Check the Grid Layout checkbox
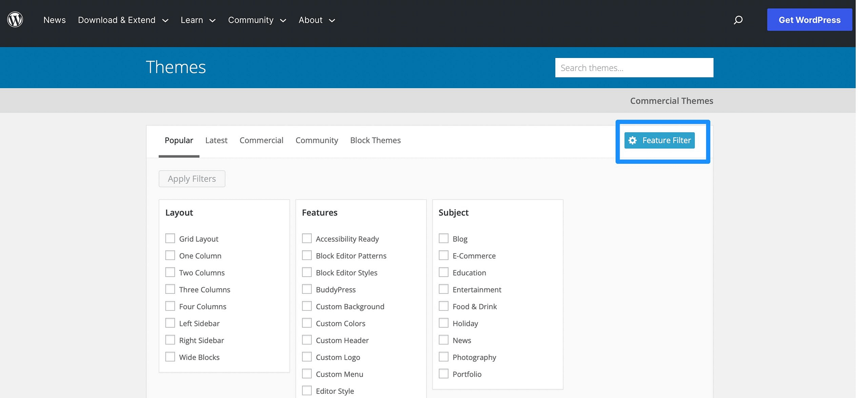Image resolution: width=868 pixels, height=398 pixels. point(170,238)
